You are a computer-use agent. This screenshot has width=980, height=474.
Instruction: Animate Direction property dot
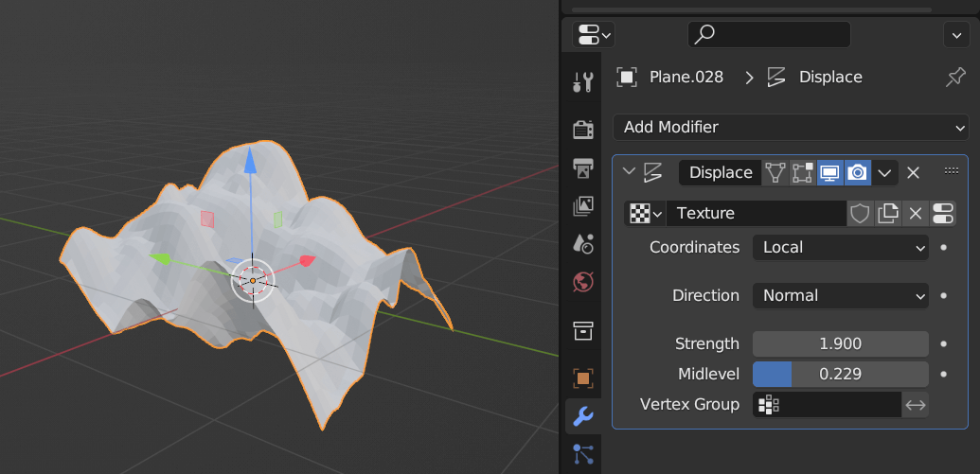(944, 295)
